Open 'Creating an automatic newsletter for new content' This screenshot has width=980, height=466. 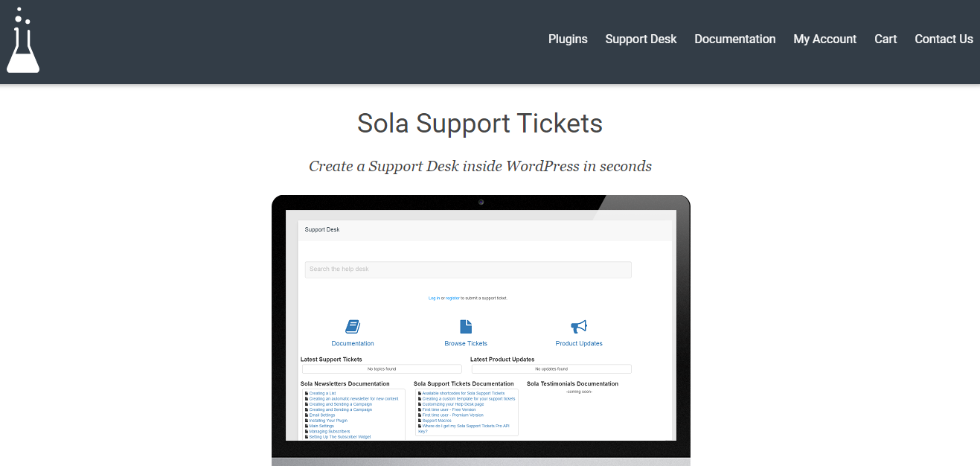pyautogui.click(x=353, y=399)
